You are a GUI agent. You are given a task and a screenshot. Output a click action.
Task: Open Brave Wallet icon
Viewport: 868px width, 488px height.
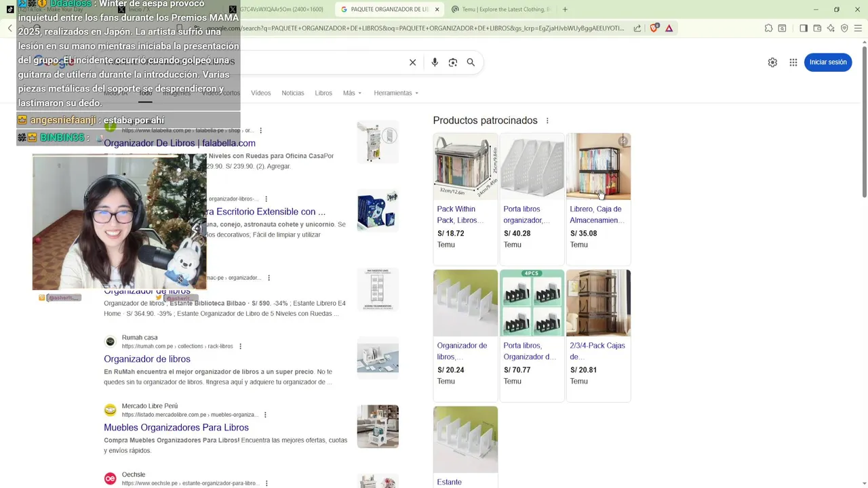pos(817,28)
